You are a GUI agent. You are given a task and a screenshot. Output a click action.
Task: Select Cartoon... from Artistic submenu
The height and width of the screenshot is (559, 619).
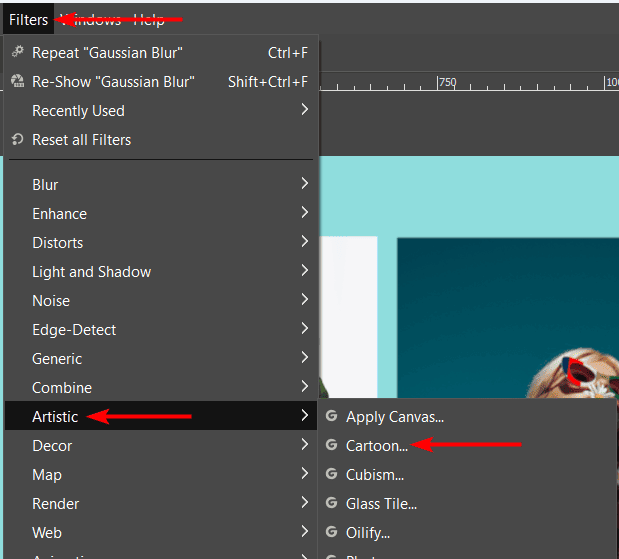pyautogui.click(x=377, y=445)
